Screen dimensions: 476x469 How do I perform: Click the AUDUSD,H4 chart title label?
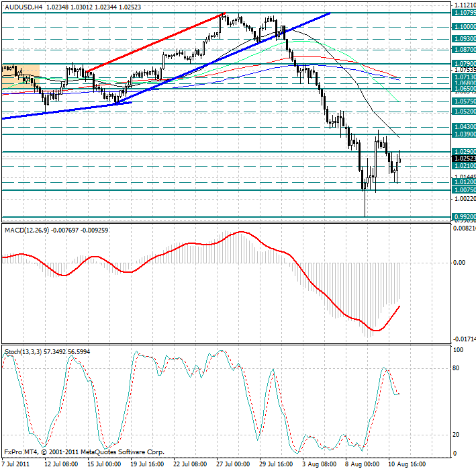click(x=23, y=5)
